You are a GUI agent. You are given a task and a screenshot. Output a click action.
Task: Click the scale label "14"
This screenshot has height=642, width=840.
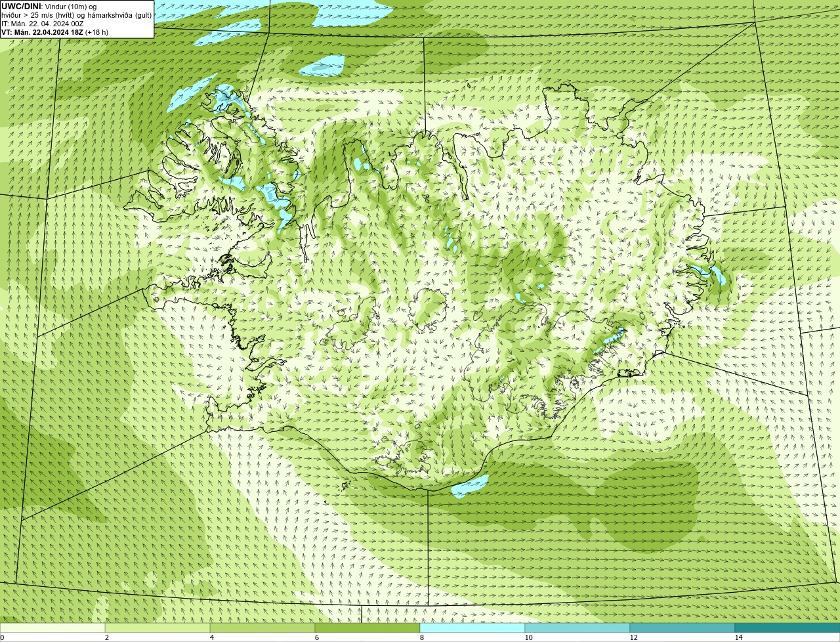[x=738, y=637]
